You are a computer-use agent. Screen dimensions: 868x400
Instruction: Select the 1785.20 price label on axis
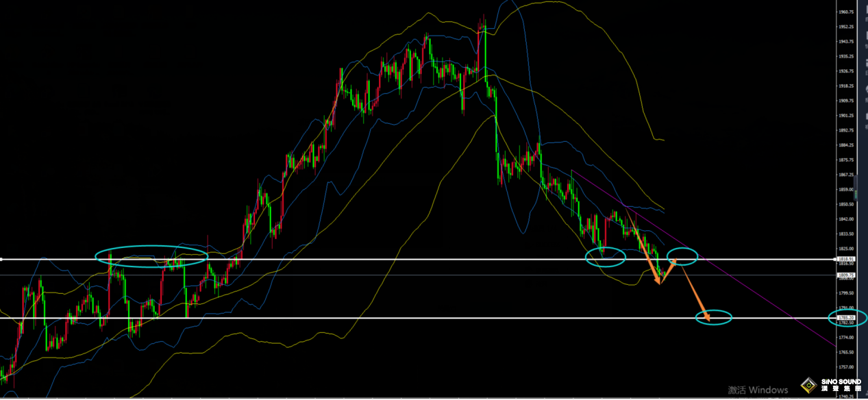[845, 317]
